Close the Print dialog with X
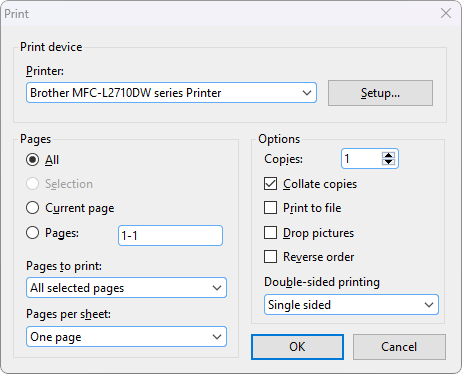Image resolution: width=462 pixels, height=374 pixels. [446, 13]
